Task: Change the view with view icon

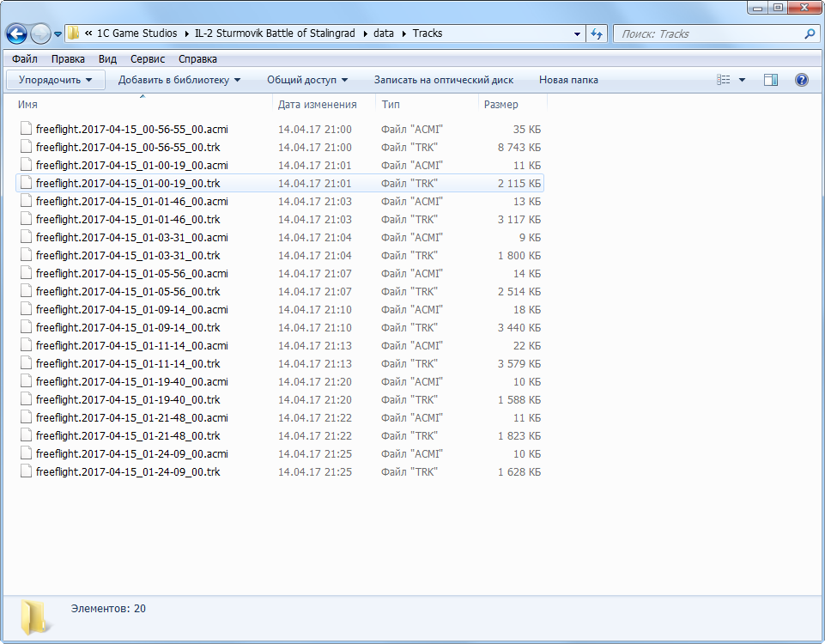Action: pos(724,80)
